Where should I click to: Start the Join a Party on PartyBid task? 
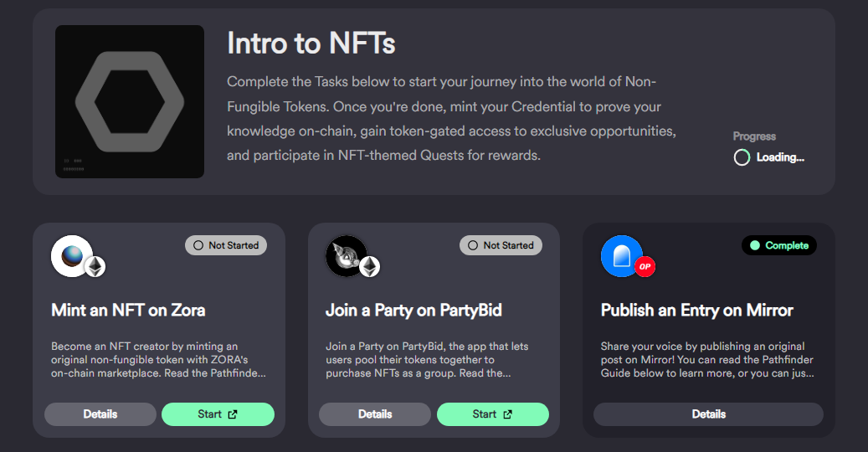tap(493, 414)
